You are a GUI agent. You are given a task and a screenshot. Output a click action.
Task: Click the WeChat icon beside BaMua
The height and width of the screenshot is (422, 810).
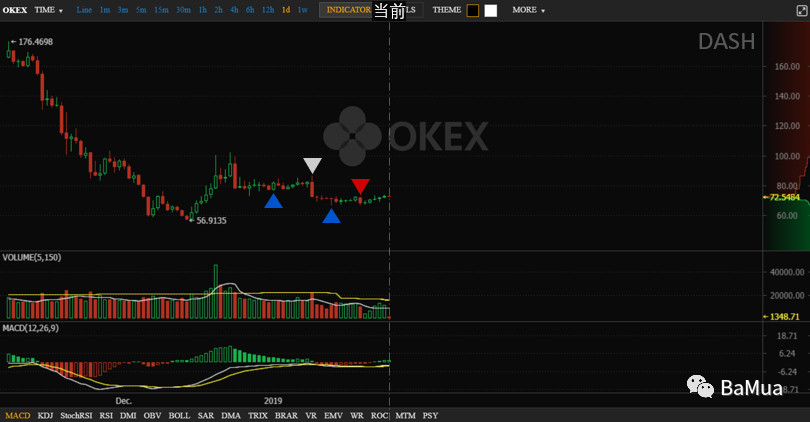[x=700, y=386]
